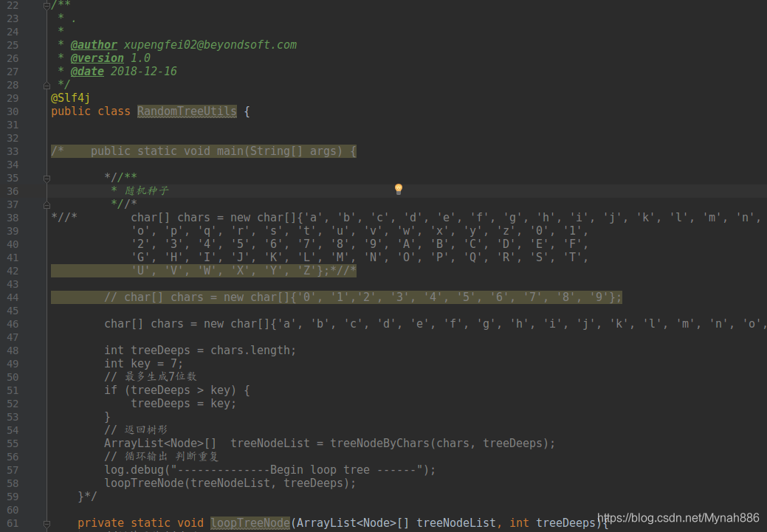
Task: Click the commented-out main(String[] args) line
Action: 204,151
